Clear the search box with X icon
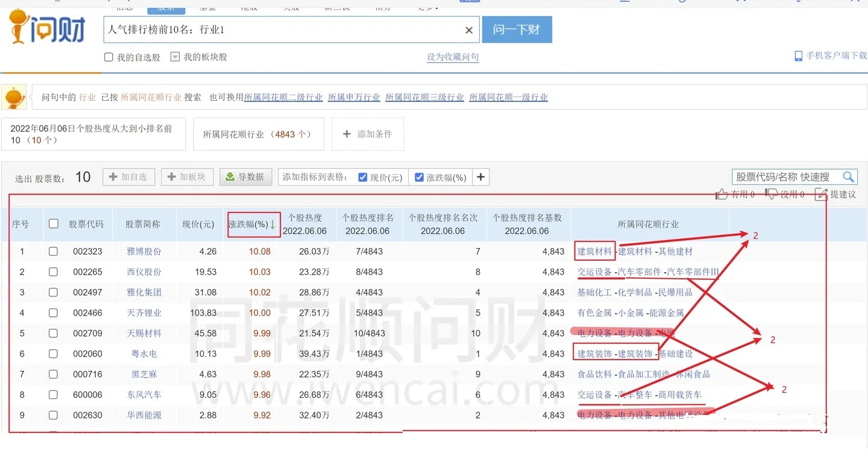Screen dimensions: 868x458 click(469, 30)
